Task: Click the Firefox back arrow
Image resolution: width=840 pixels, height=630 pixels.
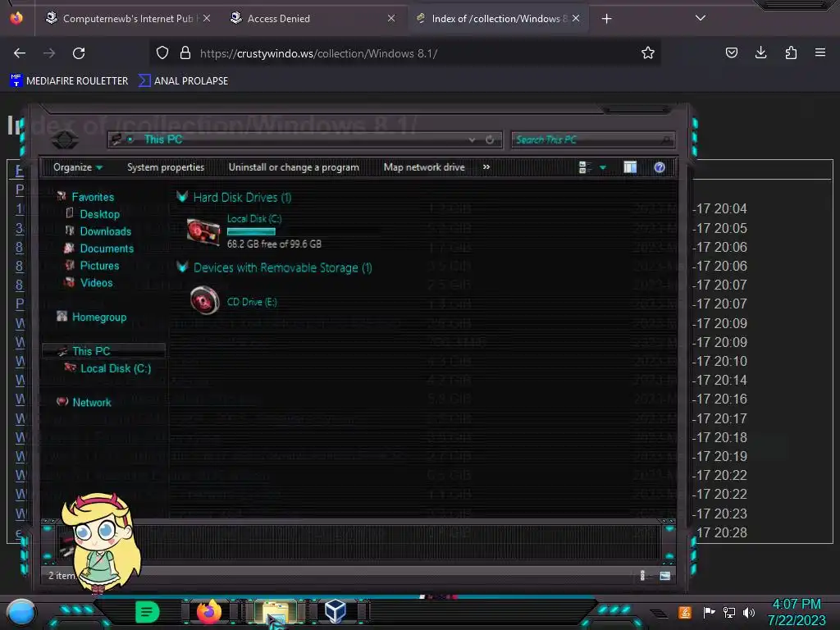Action: coord(20,53)
